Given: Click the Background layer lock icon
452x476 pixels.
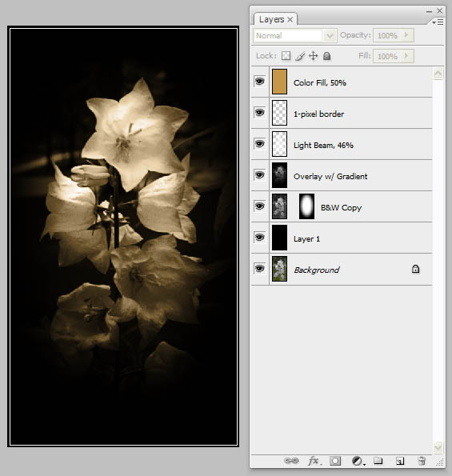Looking at the screenshot, I should (x=415, y=269).
